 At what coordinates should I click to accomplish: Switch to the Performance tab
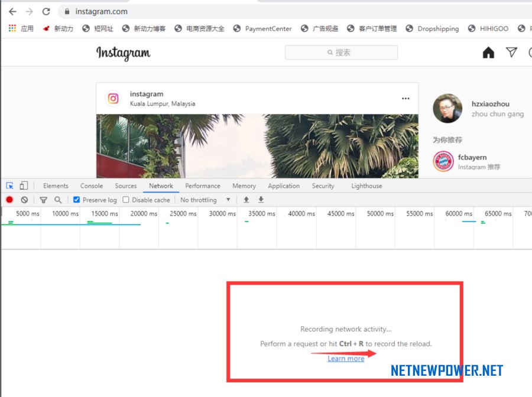coord(203,186)
